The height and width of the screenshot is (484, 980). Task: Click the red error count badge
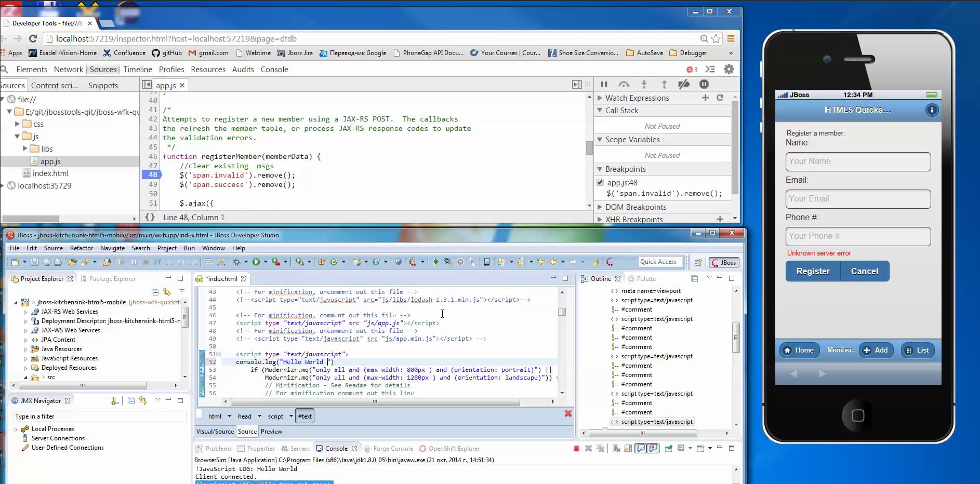(x=692, y=70)
